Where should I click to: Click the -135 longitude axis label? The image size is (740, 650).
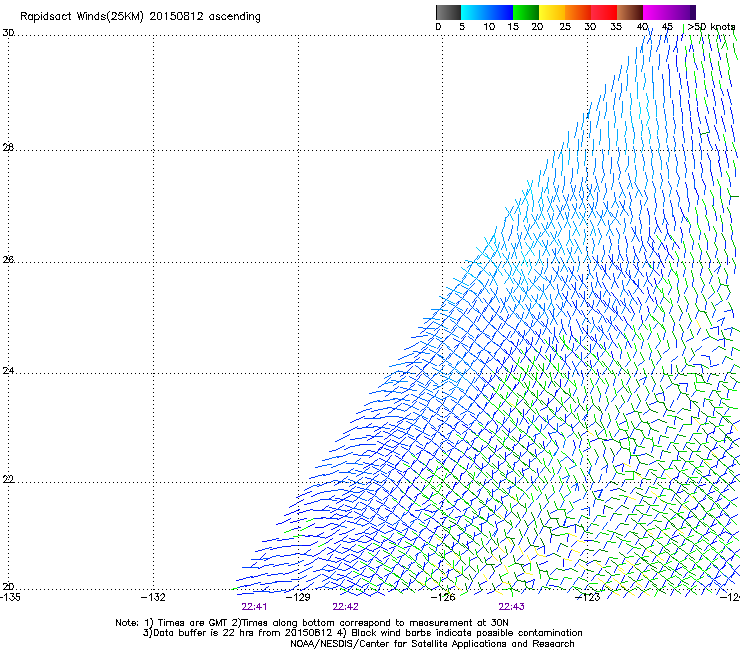pos(10,597)
